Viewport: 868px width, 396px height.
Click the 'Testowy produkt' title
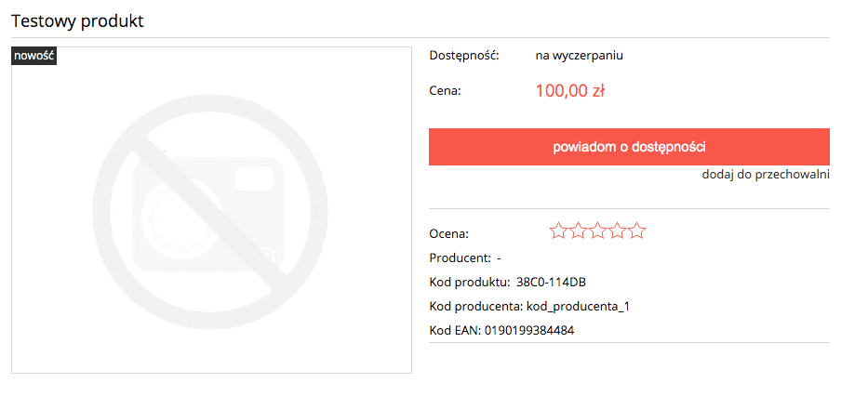(x=77, y=21)
